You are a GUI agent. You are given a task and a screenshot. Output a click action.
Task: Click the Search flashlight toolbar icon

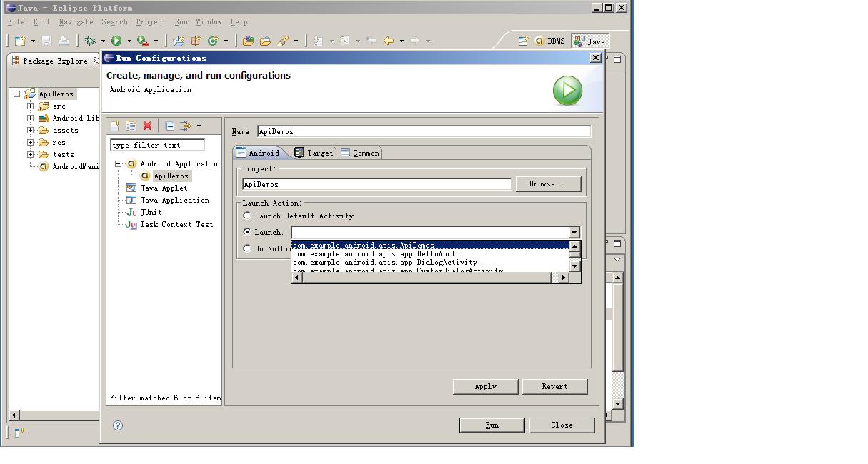point(283,41)
